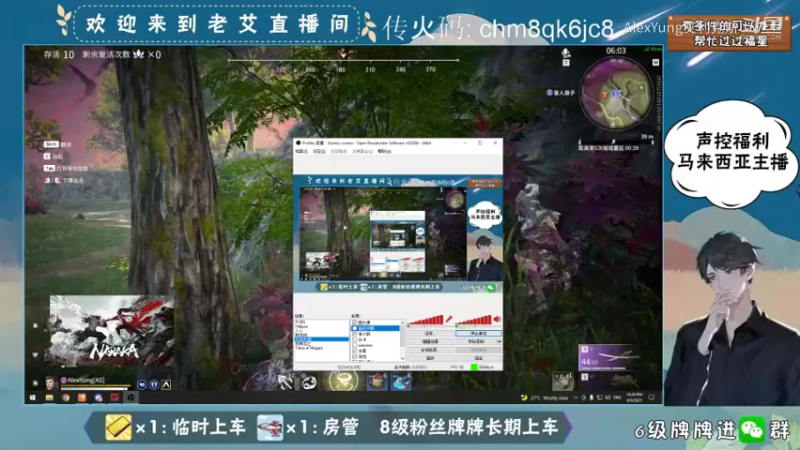This screenshot has width=800, height=450.
Task: Open the third menu in OBS menu bar
Action: 339,152
